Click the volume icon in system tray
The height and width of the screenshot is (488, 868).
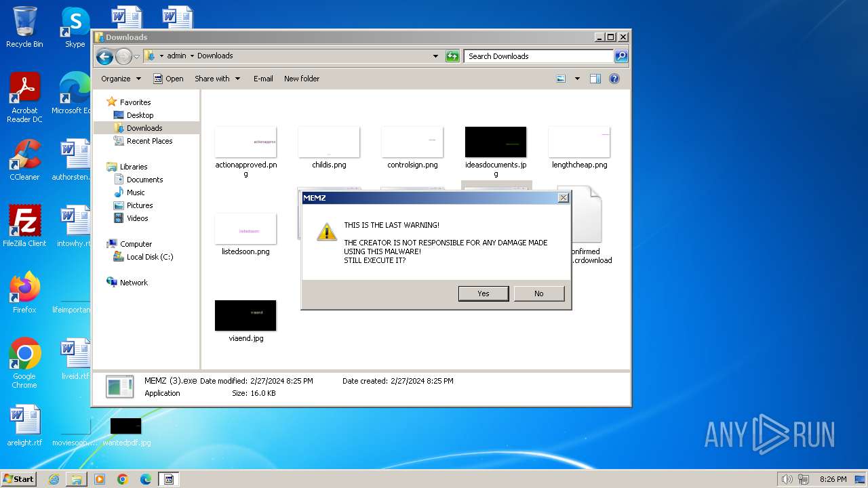(x=787, y=479)
